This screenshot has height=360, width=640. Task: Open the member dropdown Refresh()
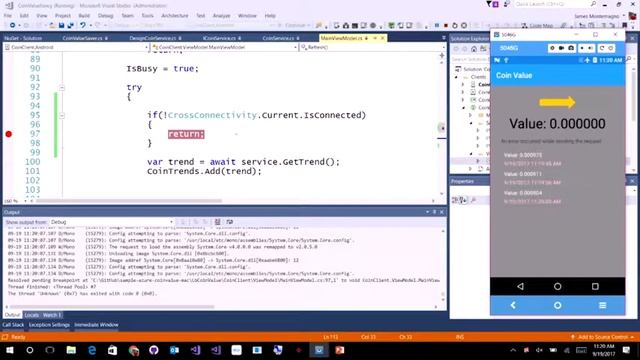tap(372, 47)
